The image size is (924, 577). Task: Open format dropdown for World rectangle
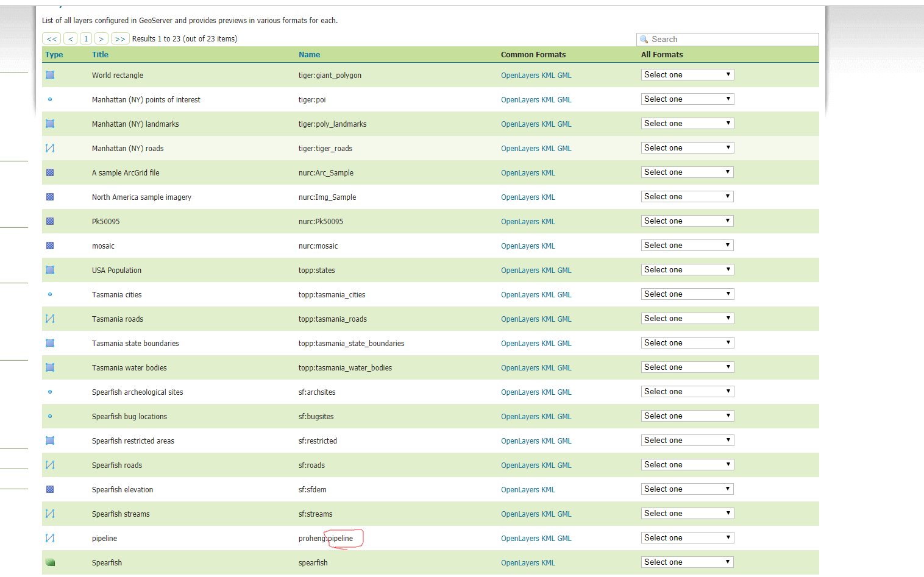pos(687,75)
